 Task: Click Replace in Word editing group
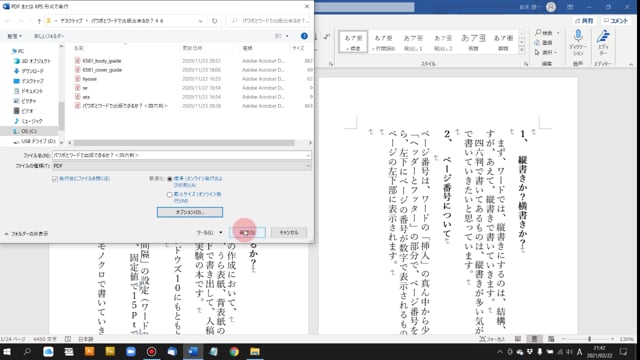(x=544, y=42)
